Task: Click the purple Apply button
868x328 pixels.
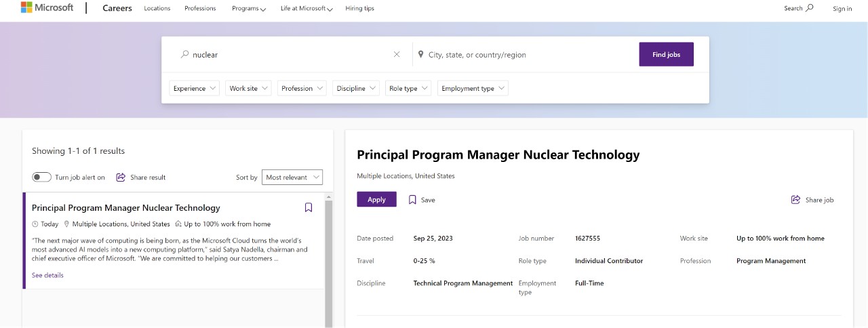Action: (376, 199)
